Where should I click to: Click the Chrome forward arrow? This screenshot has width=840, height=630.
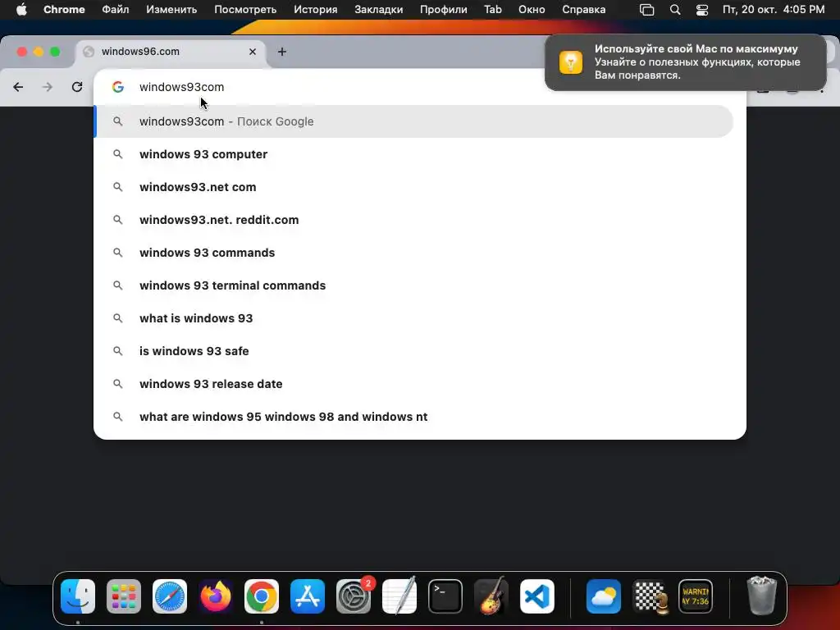click(48, 87)
